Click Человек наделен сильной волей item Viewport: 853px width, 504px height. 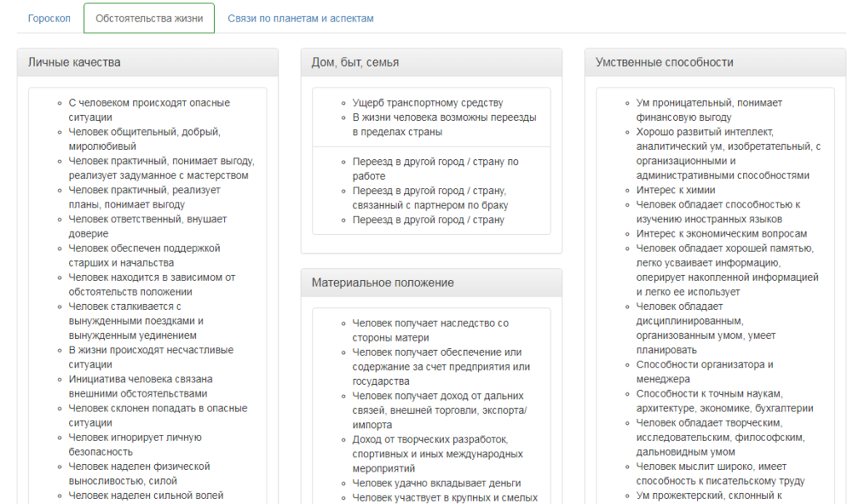point(146,496)
